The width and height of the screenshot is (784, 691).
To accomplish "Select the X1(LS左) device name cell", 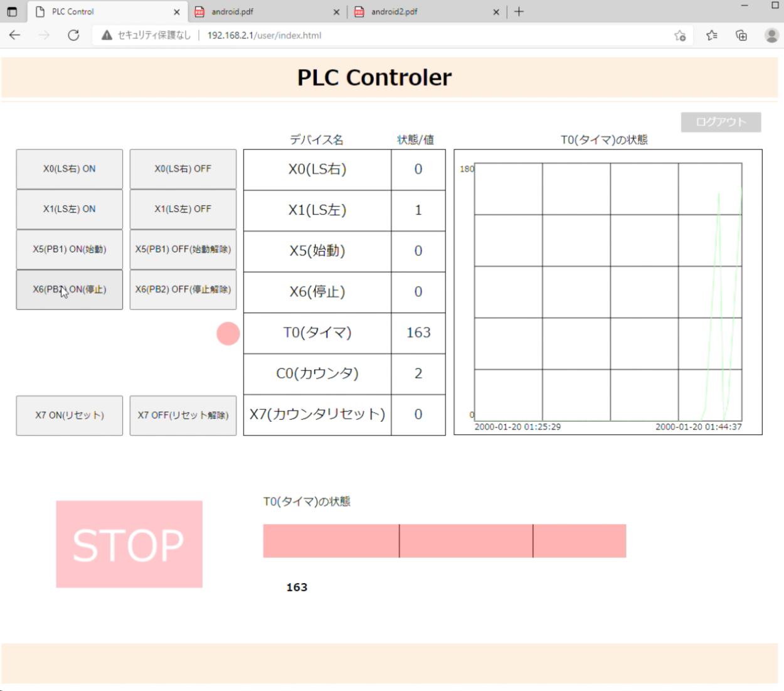I will [x=317, y=210].
